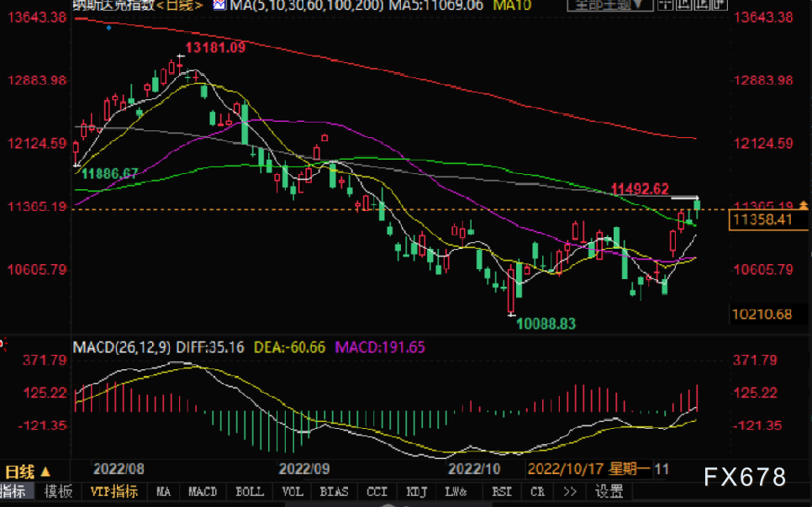Click the purple MACD:191.65 value
This screenshot has width=812, height=507.
[380, 347]
